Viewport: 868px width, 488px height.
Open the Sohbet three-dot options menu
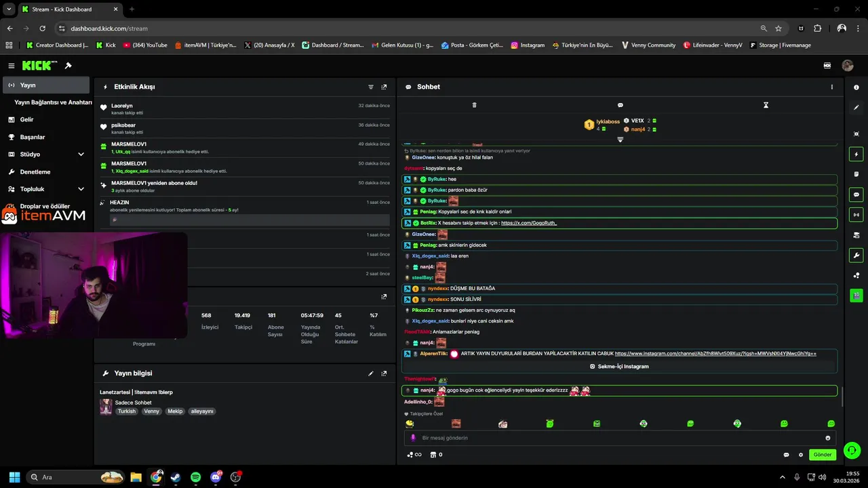pos(832,87)
